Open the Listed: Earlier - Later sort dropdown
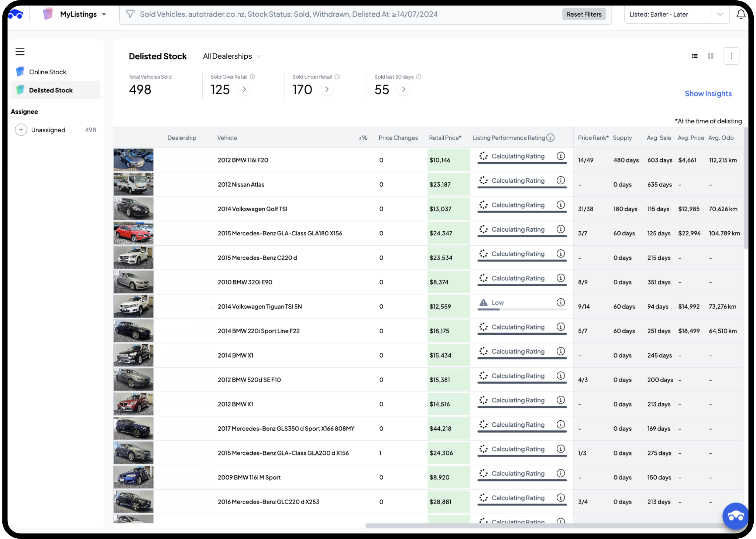This screenshot has height=539, width=756. (676, 14)
